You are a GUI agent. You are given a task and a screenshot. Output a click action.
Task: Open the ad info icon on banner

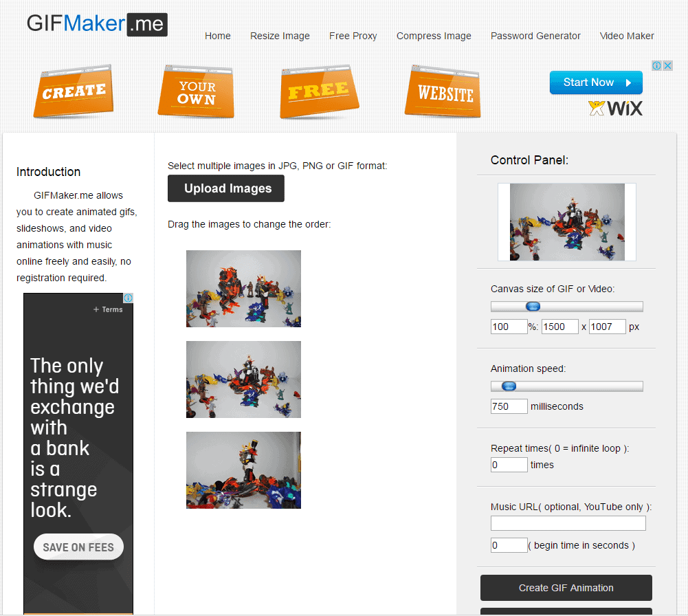[657, 66]
